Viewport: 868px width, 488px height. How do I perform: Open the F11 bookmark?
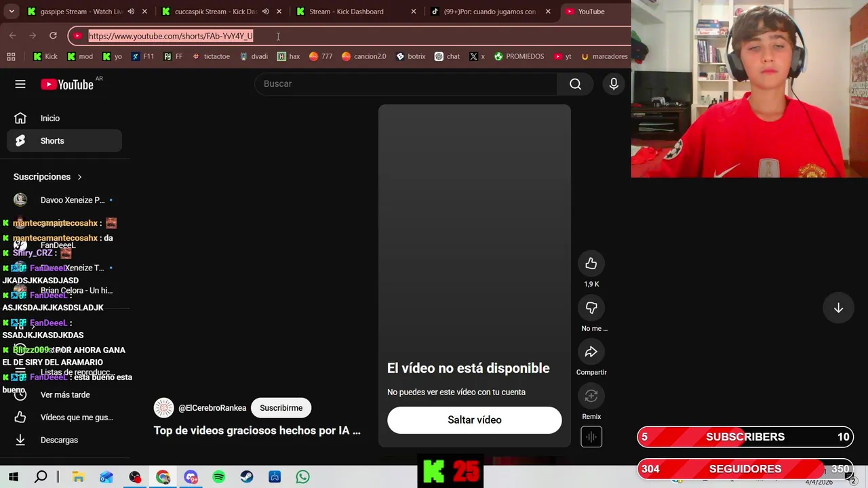click(x=142, y=56)
